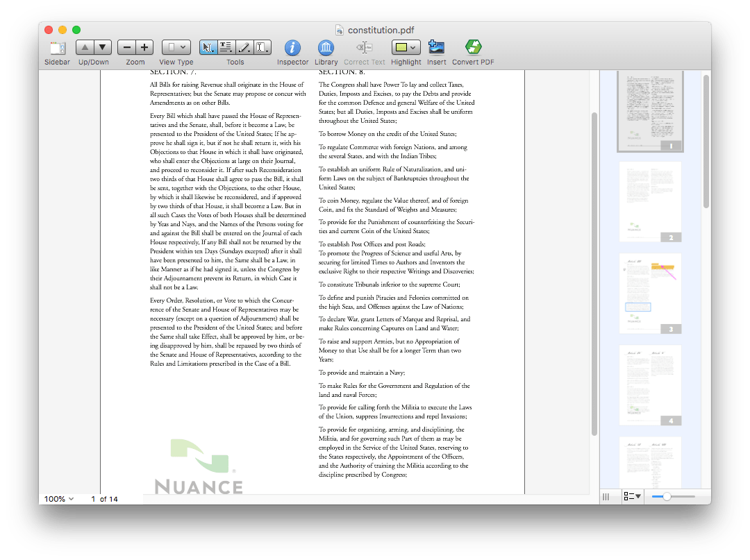Viewport: 750px width, 560px height.
Task: Open the 100% zoom level dropdown
Action: 59,499
